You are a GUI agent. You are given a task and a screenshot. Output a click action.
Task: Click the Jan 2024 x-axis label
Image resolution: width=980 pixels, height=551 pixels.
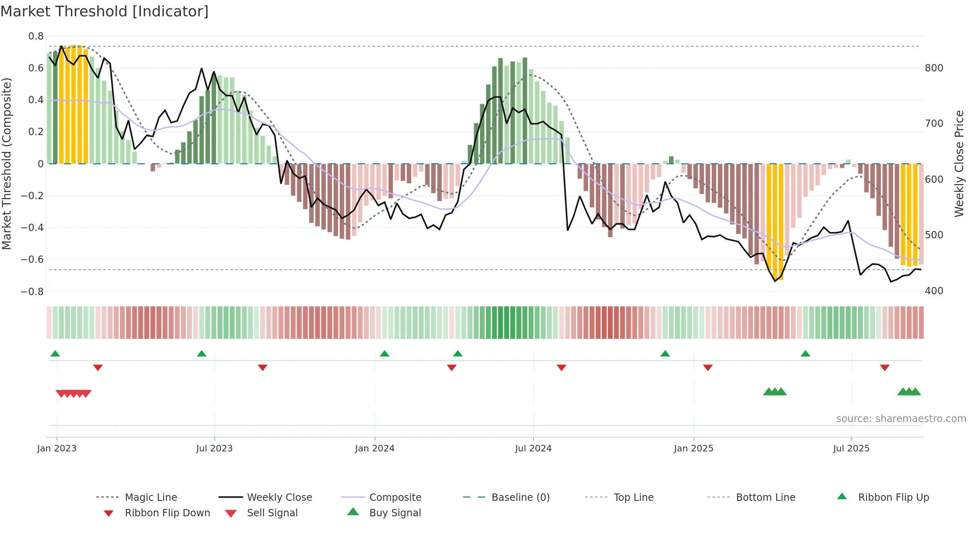375,448
